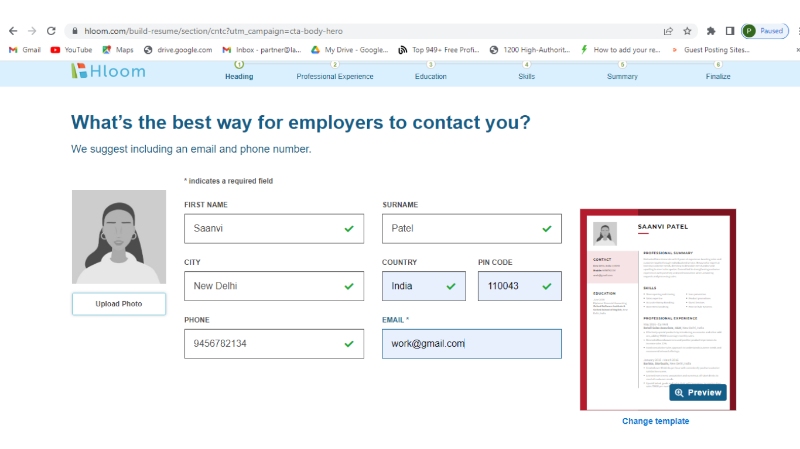
Task: Click the resume template thumbnail
Action: coord(657,300)
